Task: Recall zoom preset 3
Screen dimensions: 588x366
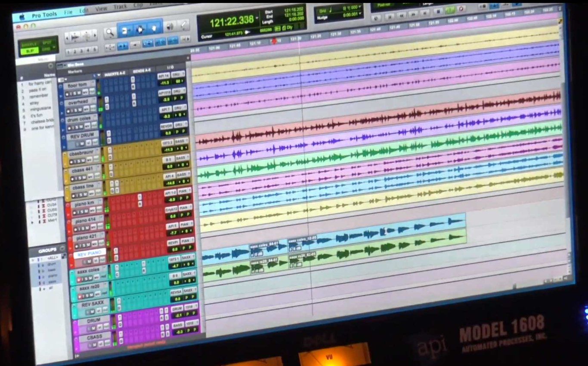Action: tap(81, 51)
